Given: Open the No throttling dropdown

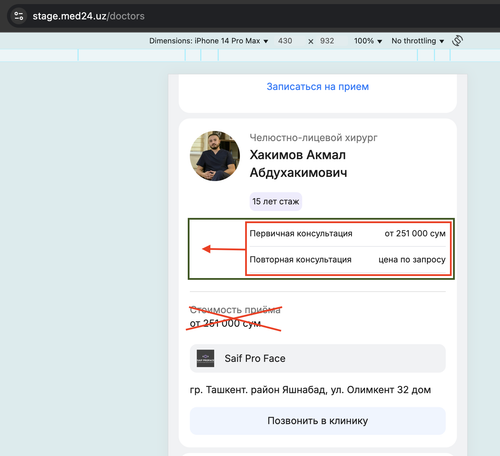Looking at the screenshot, I should coord(418,41).
